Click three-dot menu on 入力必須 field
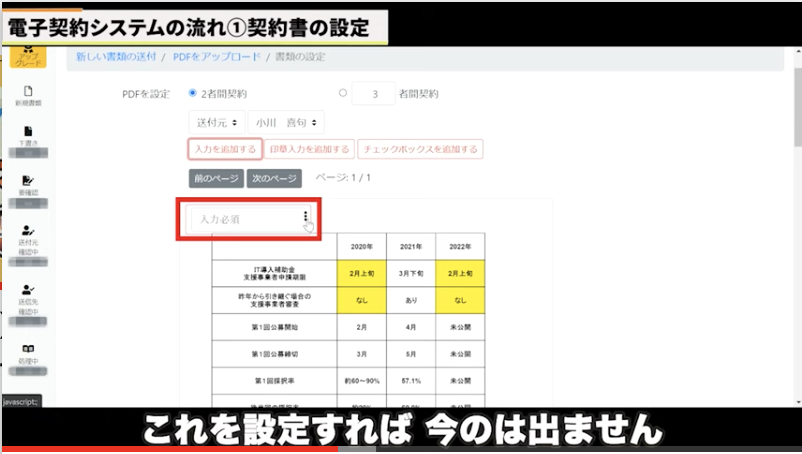Screen dimensions: 802x454 (x=305, y=218)
